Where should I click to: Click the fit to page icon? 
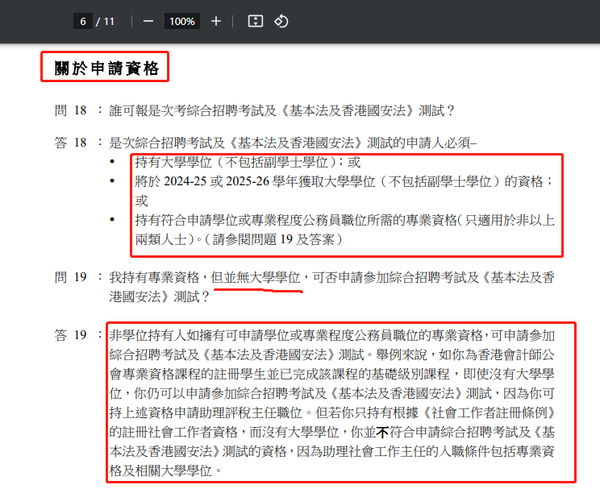click(255, 21)
